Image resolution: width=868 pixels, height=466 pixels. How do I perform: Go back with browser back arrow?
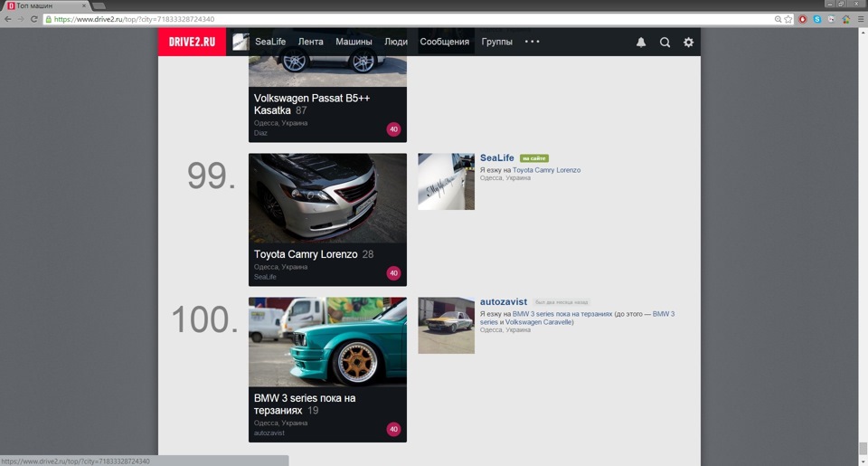coord(8,19)
